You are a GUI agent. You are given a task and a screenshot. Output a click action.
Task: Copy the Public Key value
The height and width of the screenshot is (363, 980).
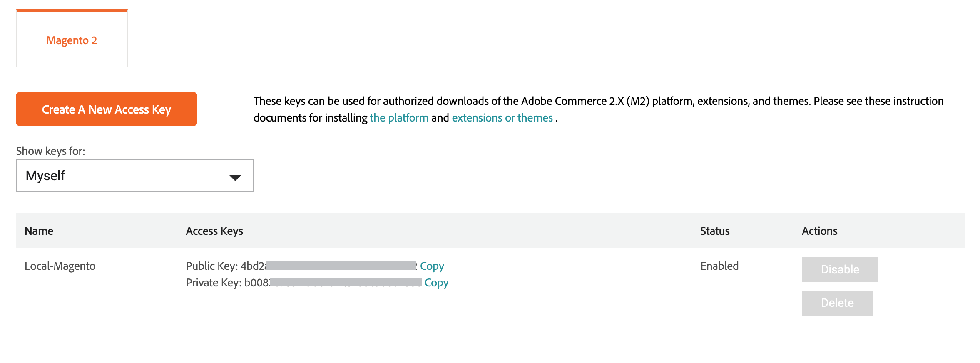[432, 266]
